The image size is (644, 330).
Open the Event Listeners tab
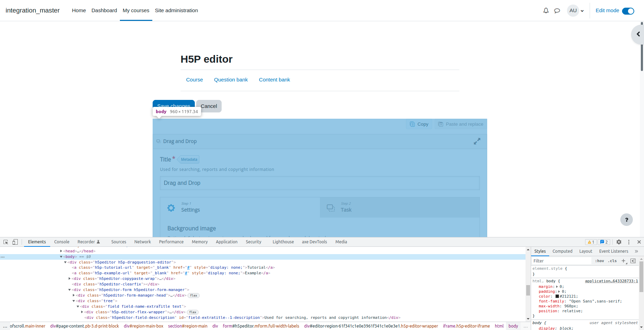coord(613,251)
